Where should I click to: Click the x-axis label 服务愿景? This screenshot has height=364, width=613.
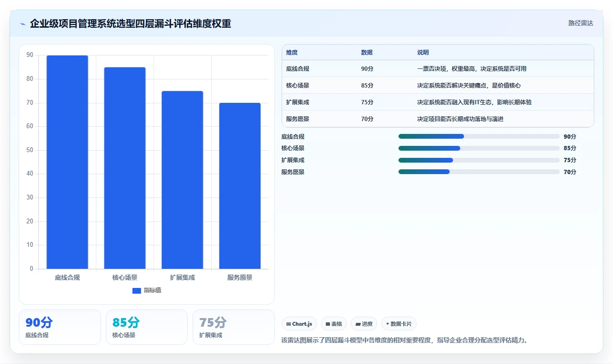pyautogui.click(x=240, y=277)
